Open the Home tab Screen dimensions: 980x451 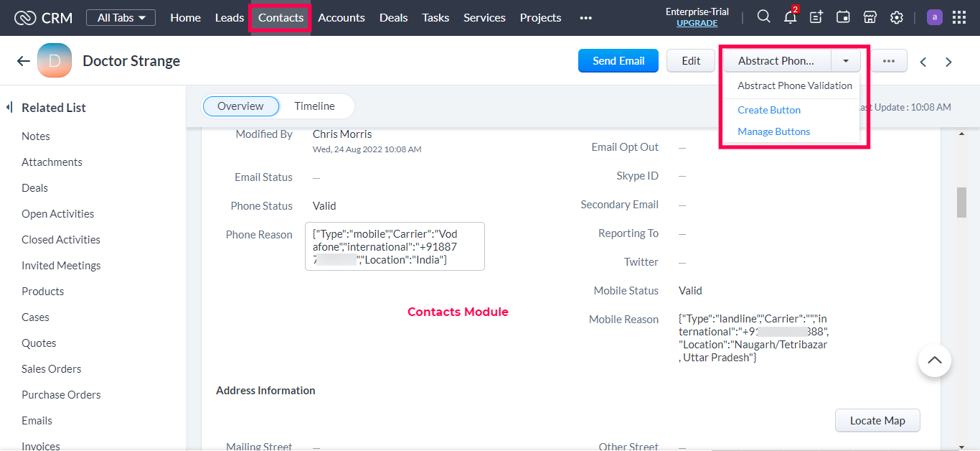185,18
